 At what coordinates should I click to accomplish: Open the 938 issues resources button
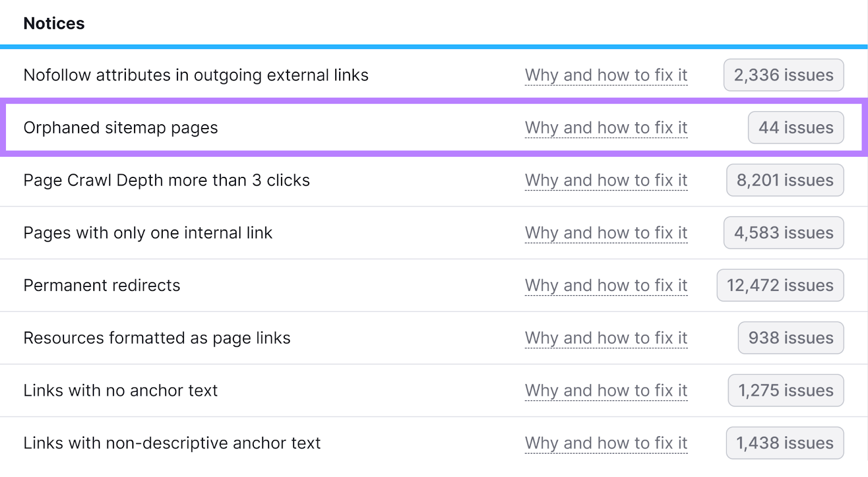point(791,338)
